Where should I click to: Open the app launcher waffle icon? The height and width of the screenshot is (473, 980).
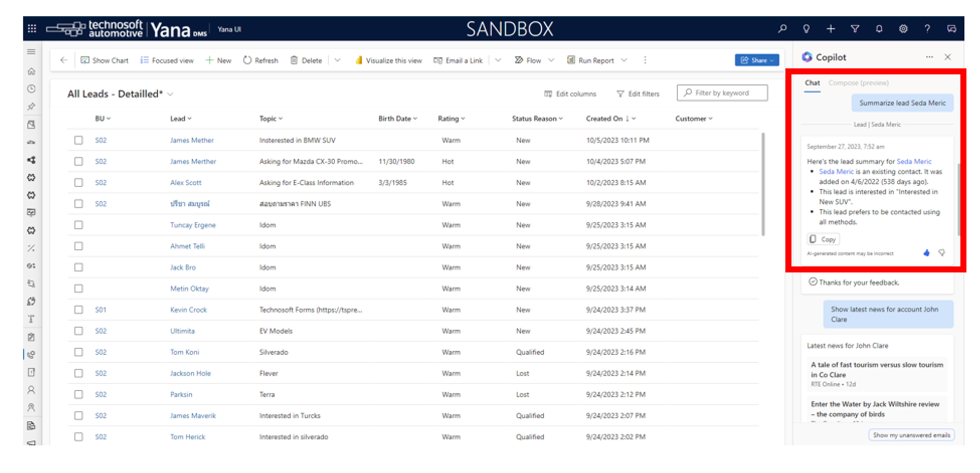[x=32, y=29]
